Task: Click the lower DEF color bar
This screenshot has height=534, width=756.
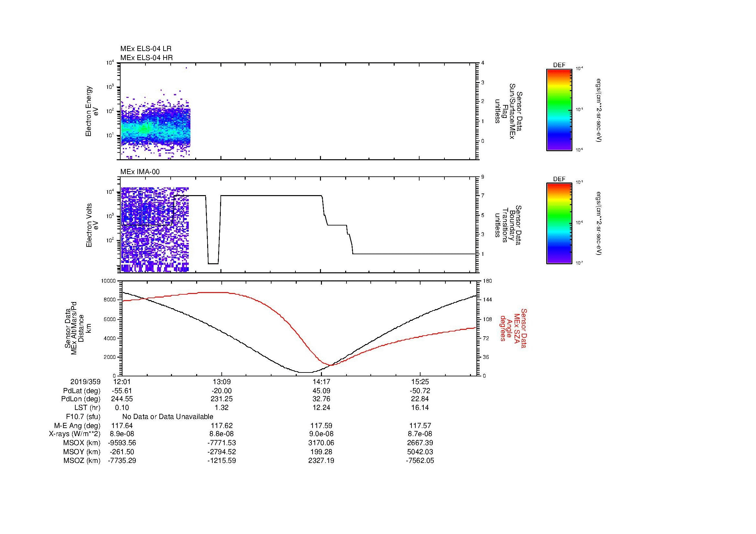Action: click(559, 224)
